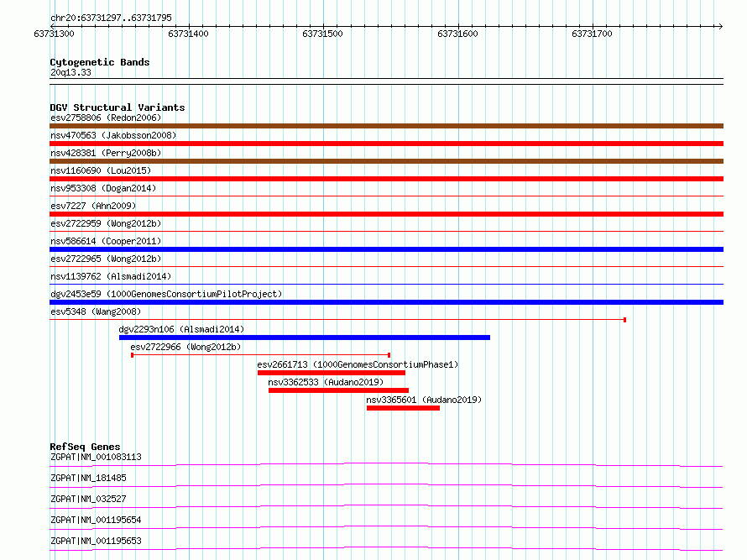The image size is (747, 560).
Task: Click esv5348 (Wang2008) label
Action: click(x=96, y=311)
